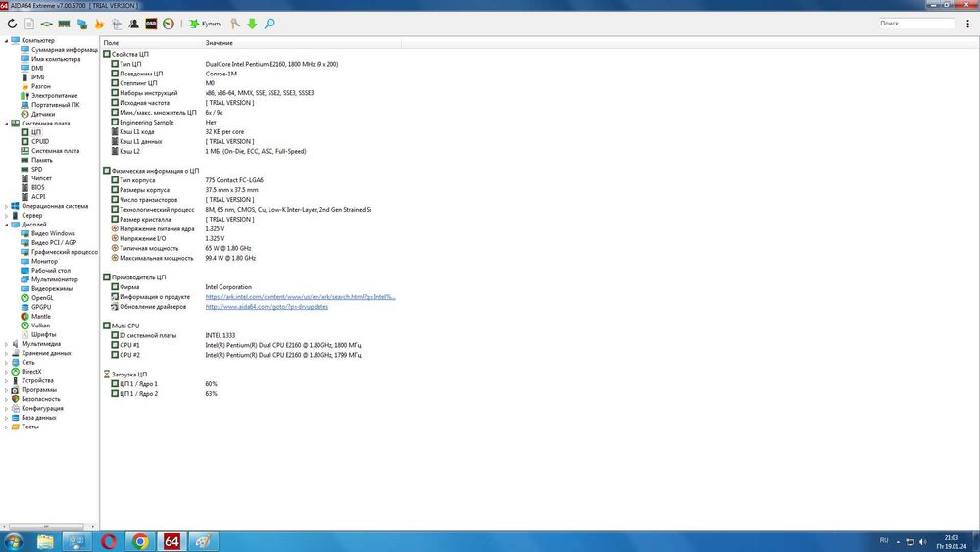Open the BIOS tree item
This screenshot has height=552, width=980.
[x=38, y=187]
